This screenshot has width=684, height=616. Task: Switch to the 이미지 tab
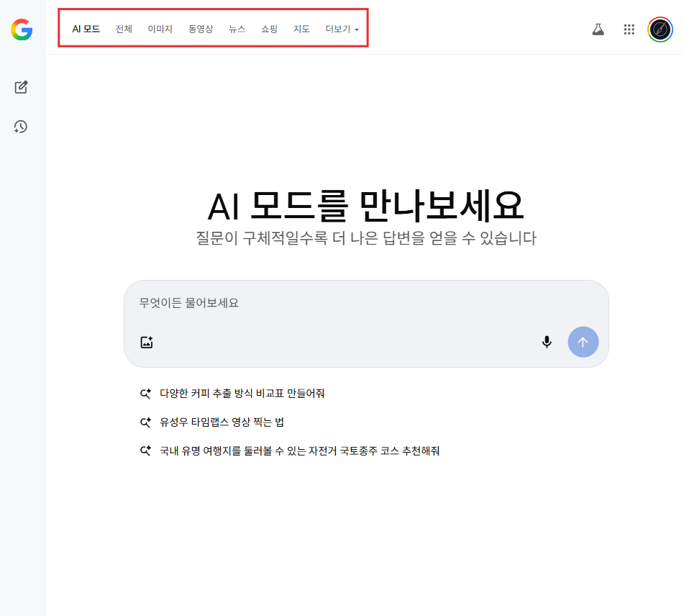pyautogui.click(x=160, y=30)
